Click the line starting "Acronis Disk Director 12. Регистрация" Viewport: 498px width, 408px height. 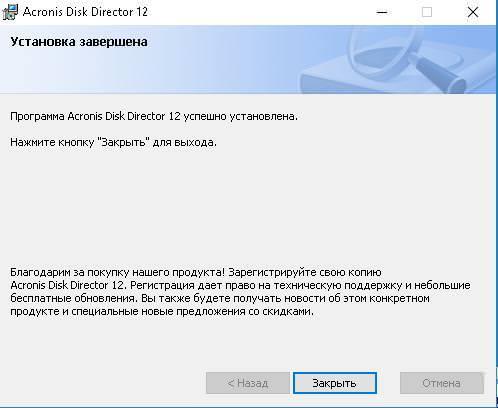pyautogui.click(x=240, y=285)
